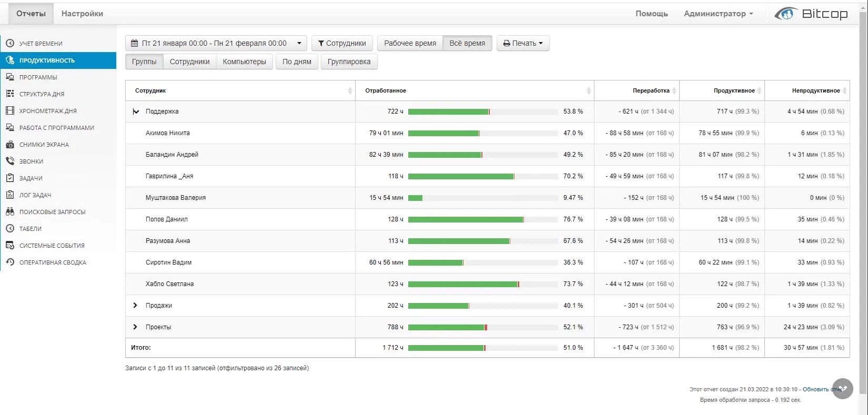Click the Задачи clipboard icon
The height and width of the screenshot is (415, 868).
click(x=9, y=178)
